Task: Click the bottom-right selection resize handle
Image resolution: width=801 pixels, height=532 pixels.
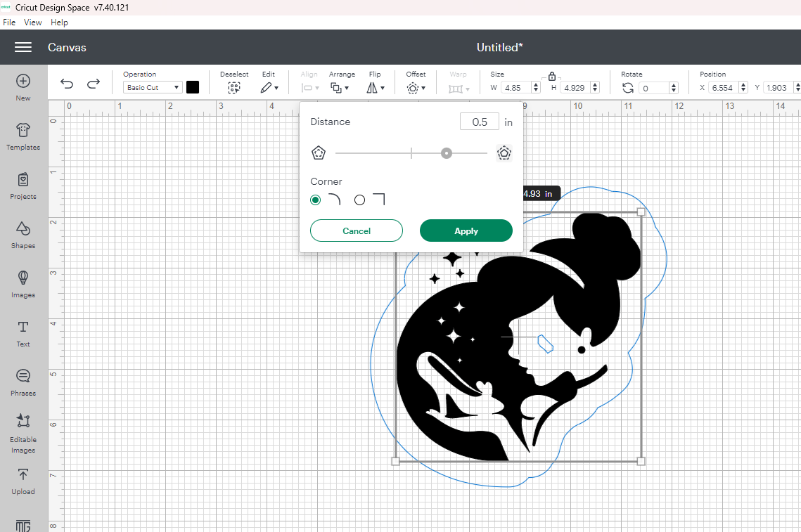Action: click(x=641, y=462)
